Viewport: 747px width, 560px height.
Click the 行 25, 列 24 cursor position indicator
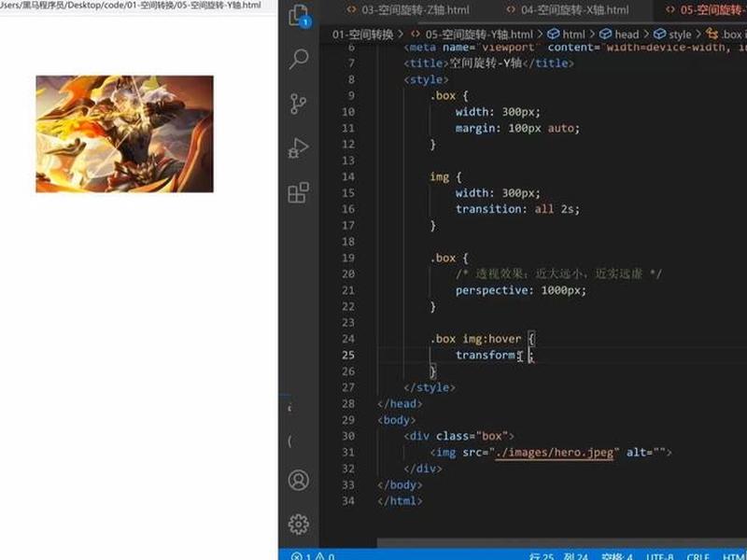[558, 556]
